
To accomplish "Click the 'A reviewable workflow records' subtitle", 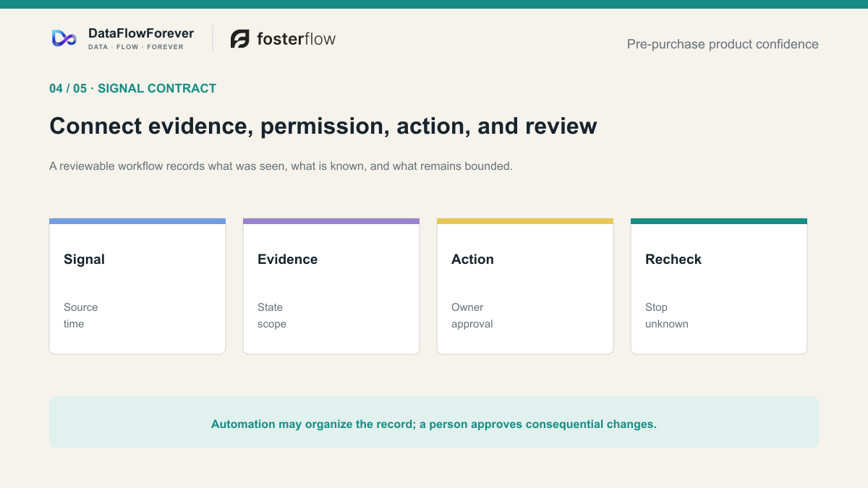I will point(281,166).
